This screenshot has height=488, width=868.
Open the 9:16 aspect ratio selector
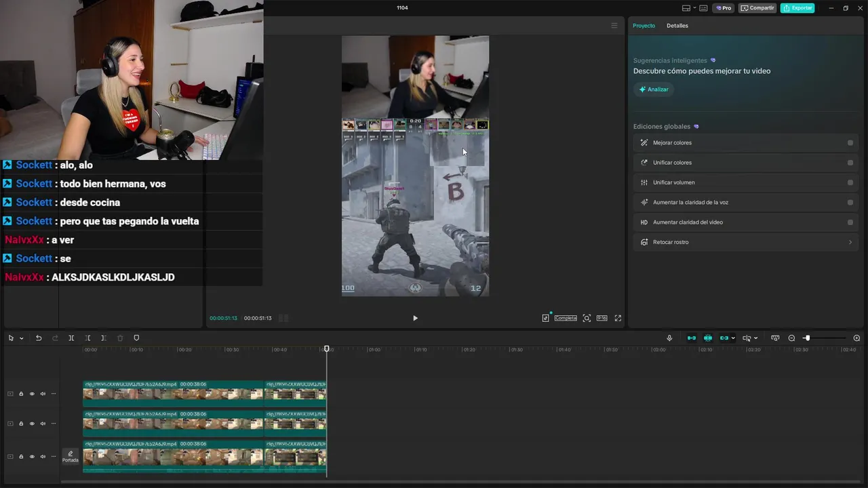click(601, 318)
